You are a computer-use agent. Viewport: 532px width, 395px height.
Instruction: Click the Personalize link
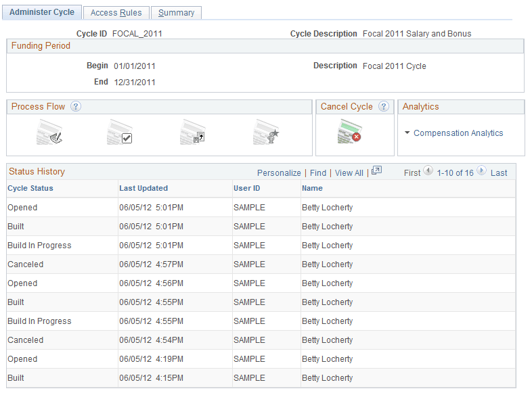coord(279,173)
